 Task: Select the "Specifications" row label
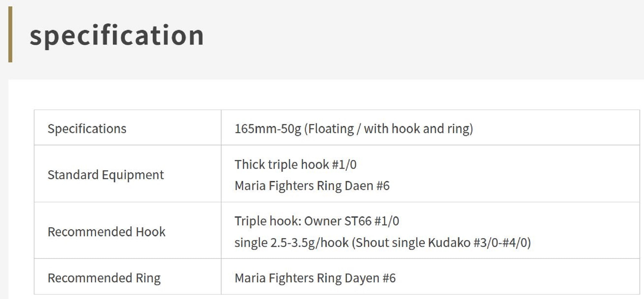coord(87,129)
